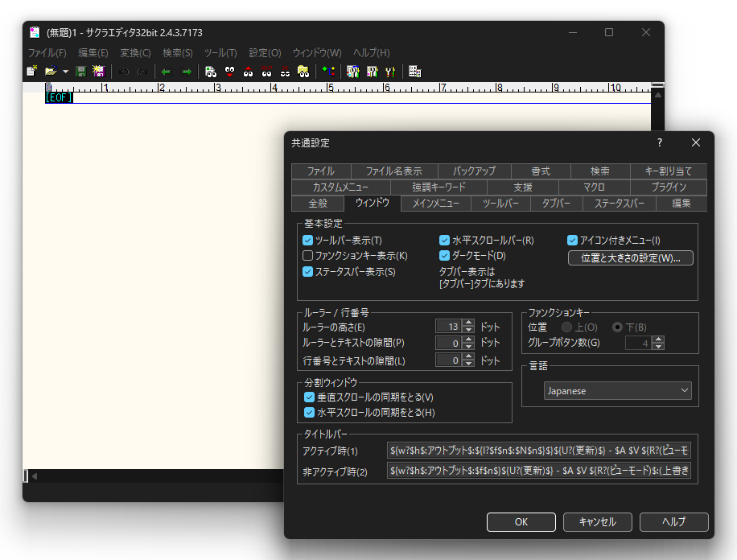The width and height of the screenshot is (737, 560).
Task: Find previous with up-arrow eyes icon
Action: coord(248,72)
